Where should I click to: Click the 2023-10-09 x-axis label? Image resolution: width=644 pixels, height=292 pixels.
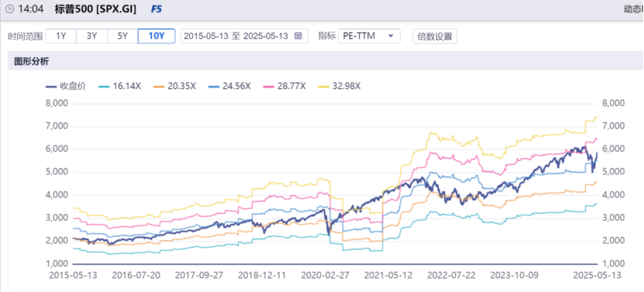point(515,275)
